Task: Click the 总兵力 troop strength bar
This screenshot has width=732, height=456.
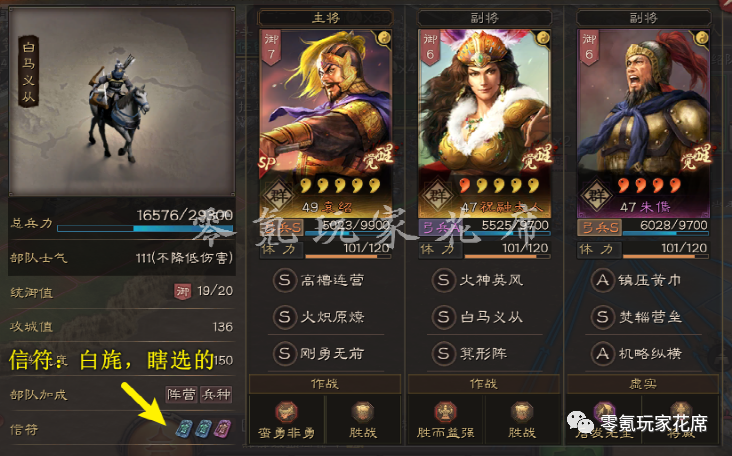Action: click(145, 229)
